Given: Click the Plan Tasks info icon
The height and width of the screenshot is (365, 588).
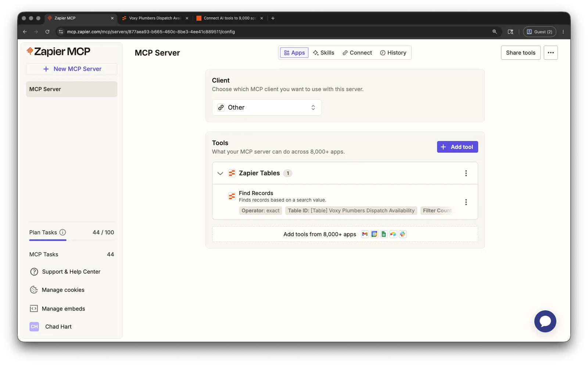Looking at the screenshot, I should tap(62, 232).
